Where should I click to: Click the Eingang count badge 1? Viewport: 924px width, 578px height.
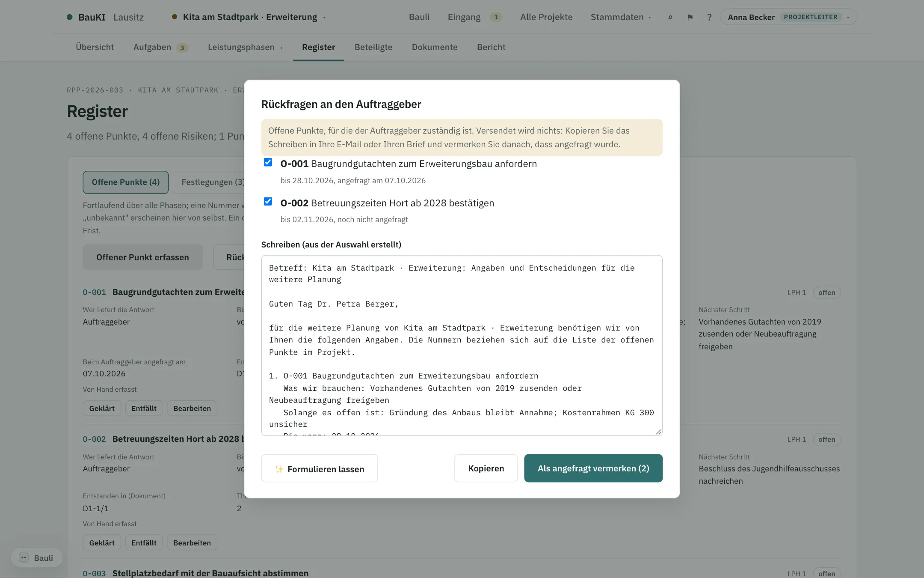pyautogui.click(x=496, y=17)
